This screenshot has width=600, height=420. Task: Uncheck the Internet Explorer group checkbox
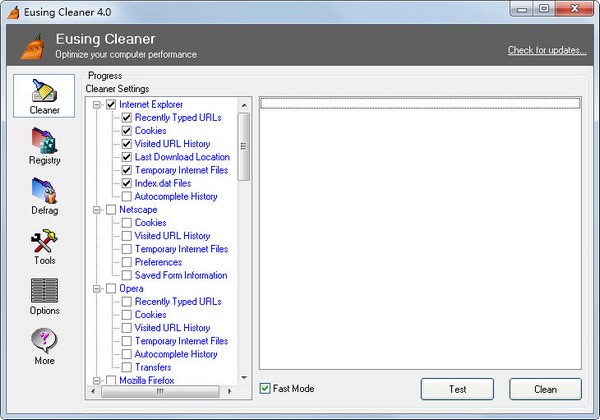click(x=111, y=104)
